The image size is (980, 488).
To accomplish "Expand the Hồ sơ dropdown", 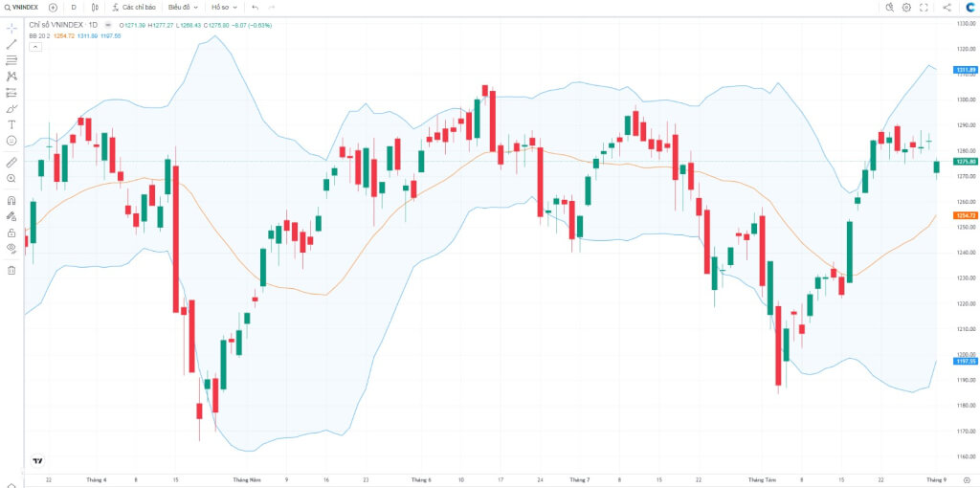I will point(224,8).
